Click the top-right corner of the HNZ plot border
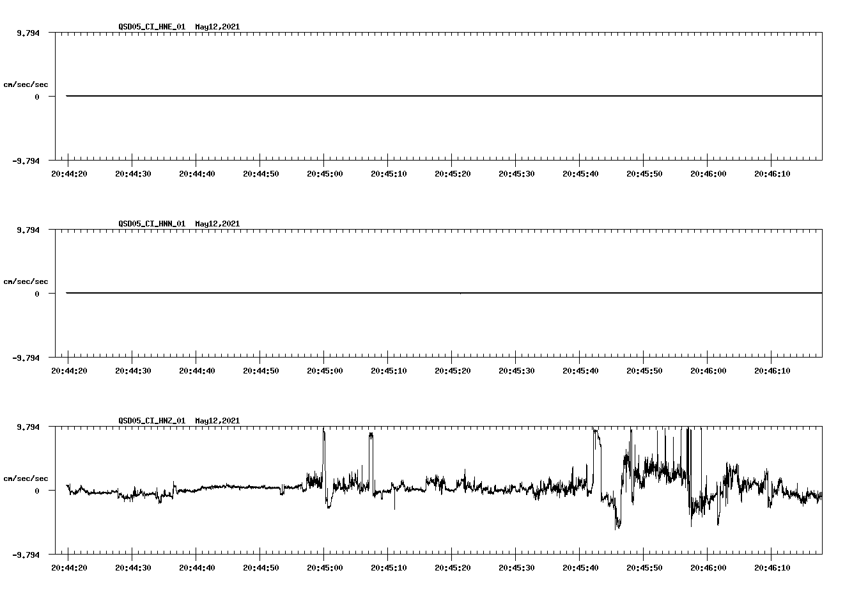Viewport: 868px width, 591px height. (823, 426)
